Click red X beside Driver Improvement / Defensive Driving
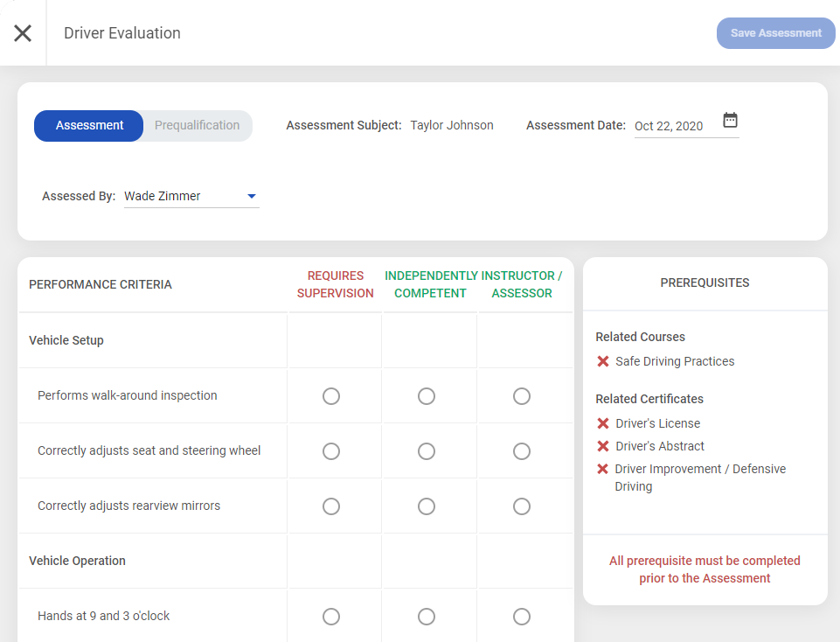This screenshot has width=840, height=642. (602, 469)
